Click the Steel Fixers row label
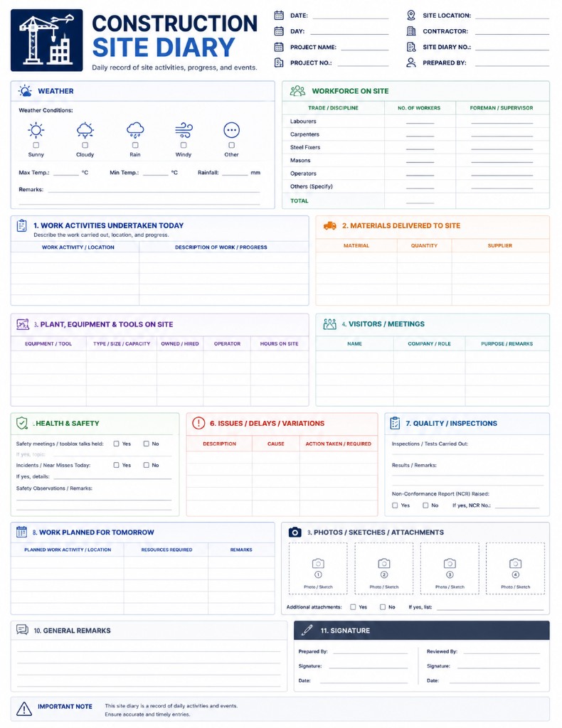 305,147
